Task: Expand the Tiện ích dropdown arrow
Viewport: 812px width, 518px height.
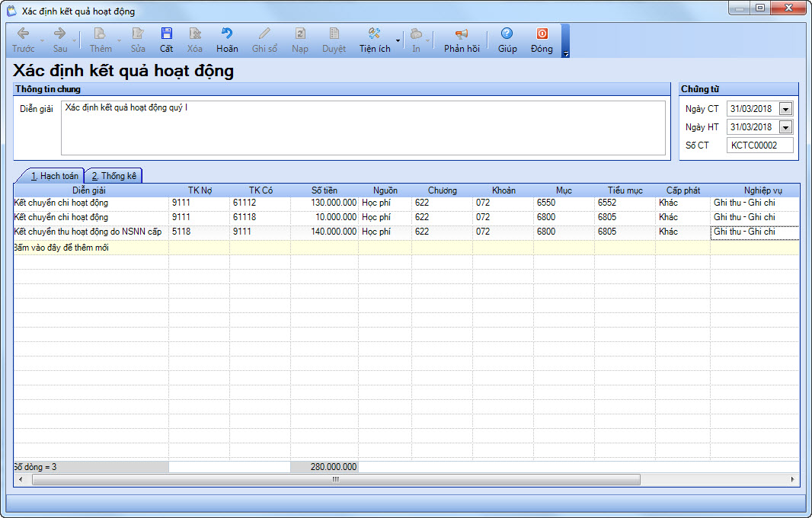Action: 398,40
